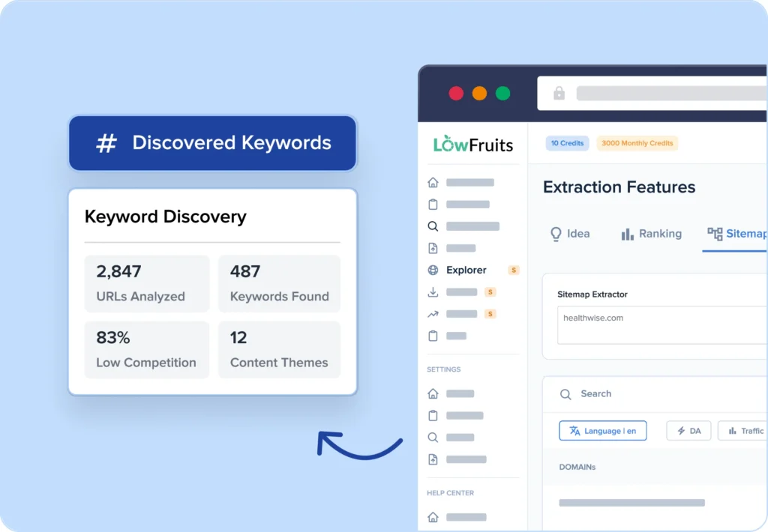This screenshot has width=768, height=532.
Task: Click the healthwise.com input field
Action: tap(660, 325)
